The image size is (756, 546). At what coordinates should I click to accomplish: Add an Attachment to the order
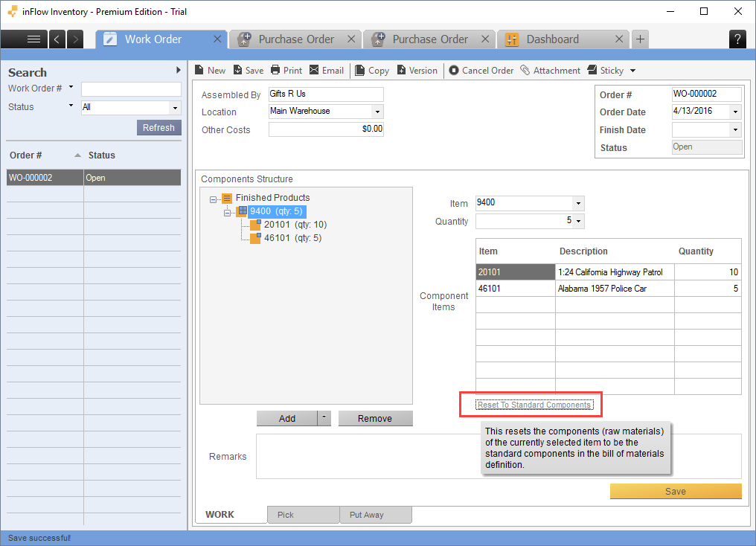click(x=550, y=71)
